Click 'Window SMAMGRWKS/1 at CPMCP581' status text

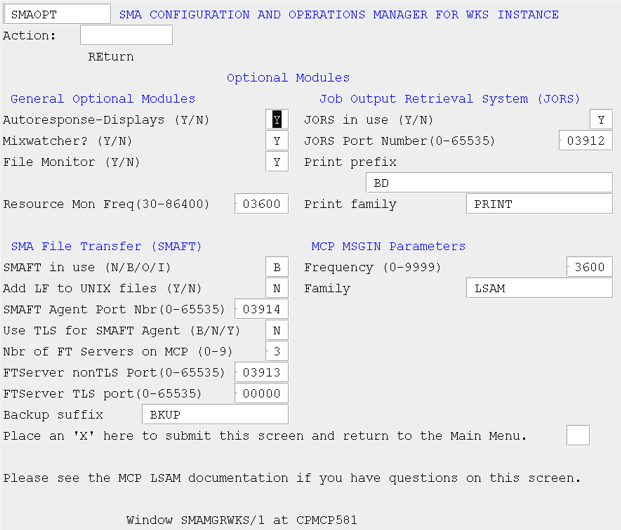tap(242, 520)
